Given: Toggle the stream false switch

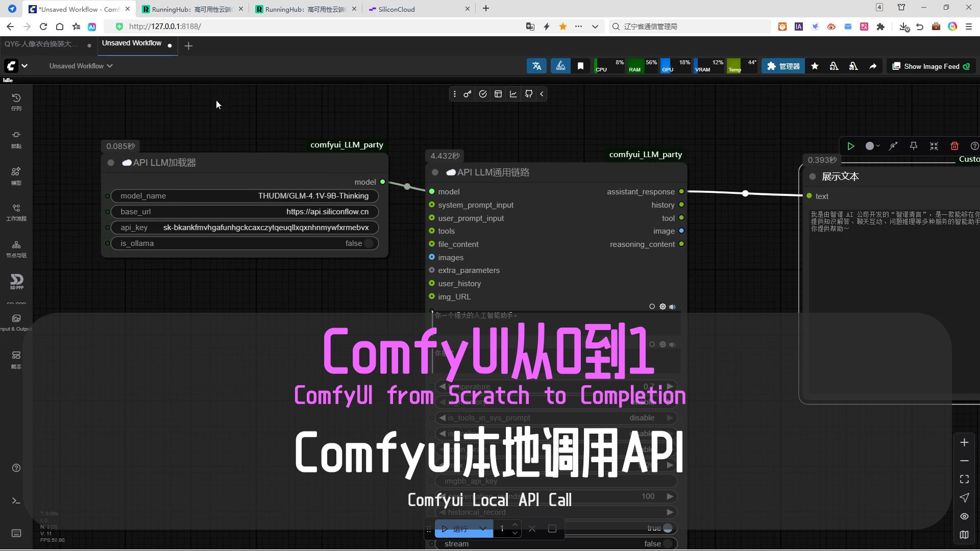Looking at the screenshot, I should pos(667,544).
